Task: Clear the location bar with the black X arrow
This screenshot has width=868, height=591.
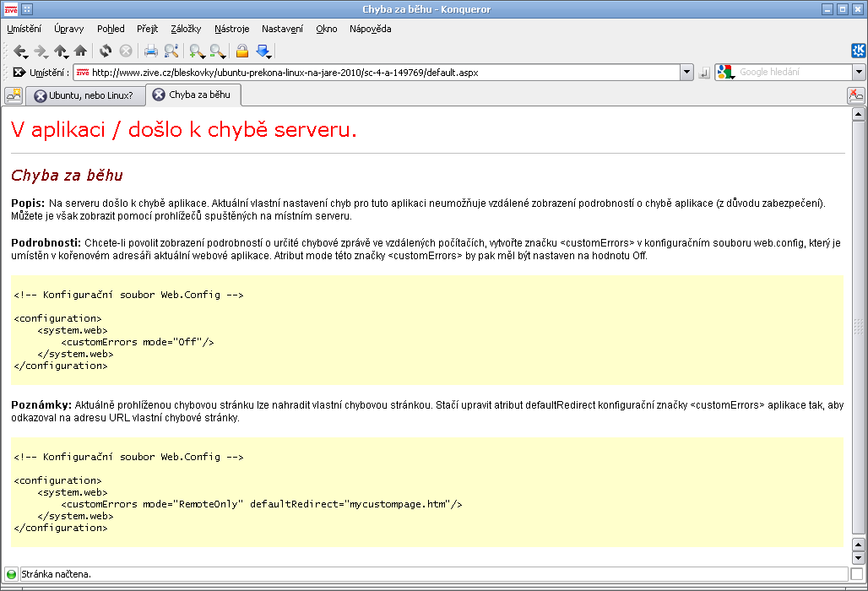Action: click(19, 72)
